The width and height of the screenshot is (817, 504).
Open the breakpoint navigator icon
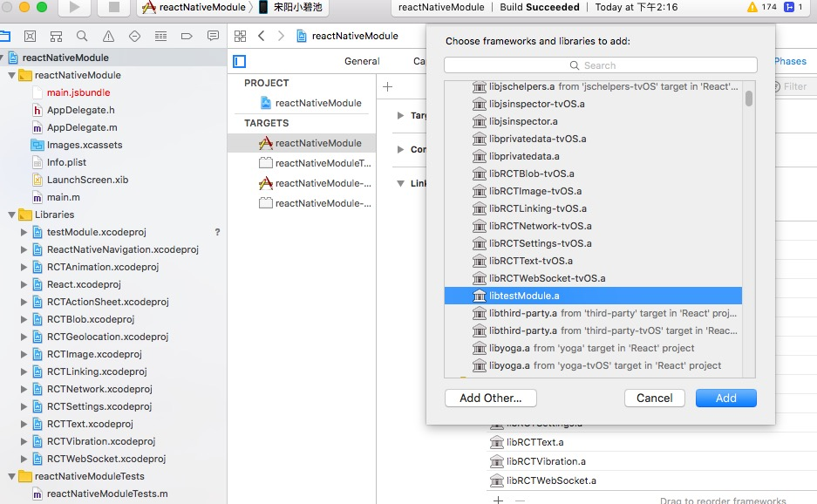pyautogui.click(x=187, y=36)
